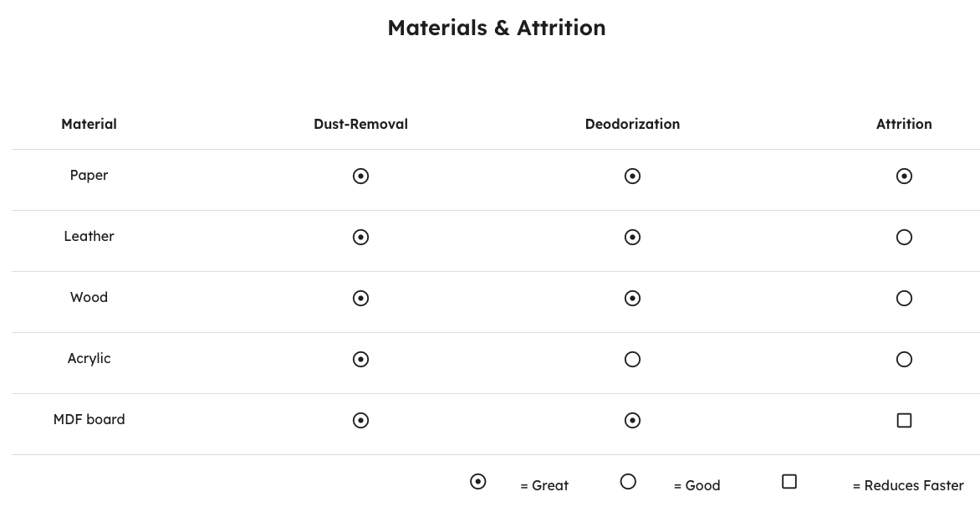Click the Acrylic Dust-Removal rating icon

point(360,359)
